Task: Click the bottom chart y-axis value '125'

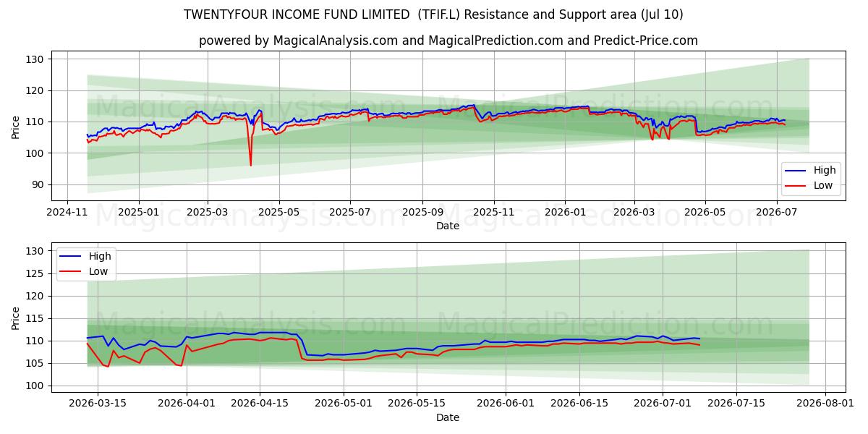Action: [36, 274]
